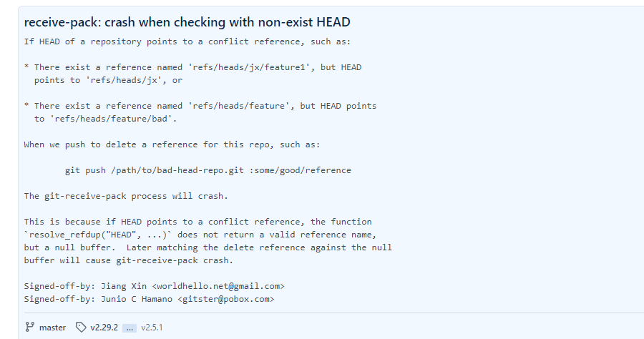This screenshot has height=339, width=644.
Task: Open the master branch link
Action: 52,327
